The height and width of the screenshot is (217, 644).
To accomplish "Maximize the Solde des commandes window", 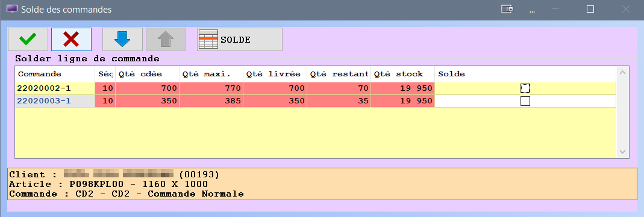I will [590, 9].
